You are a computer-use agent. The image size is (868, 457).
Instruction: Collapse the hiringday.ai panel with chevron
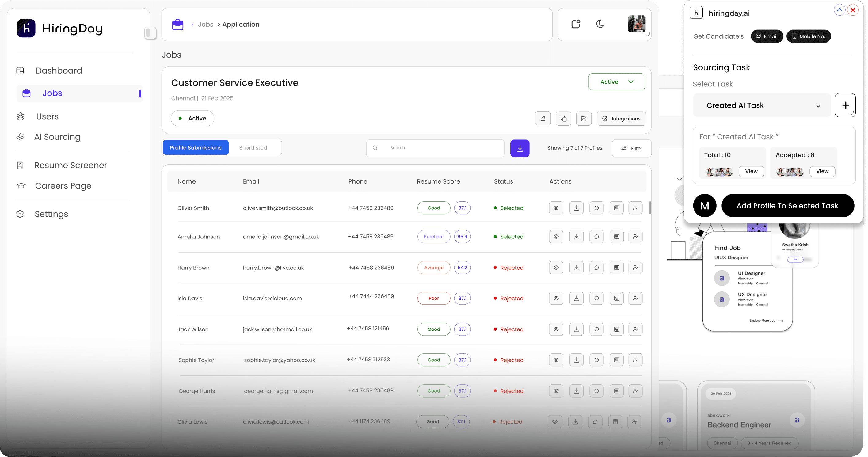point(839,10)
